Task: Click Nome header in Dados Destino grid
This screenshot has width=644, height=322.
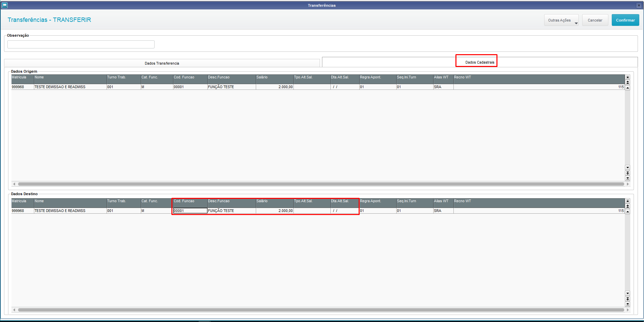Action: (x=70, y=203)
